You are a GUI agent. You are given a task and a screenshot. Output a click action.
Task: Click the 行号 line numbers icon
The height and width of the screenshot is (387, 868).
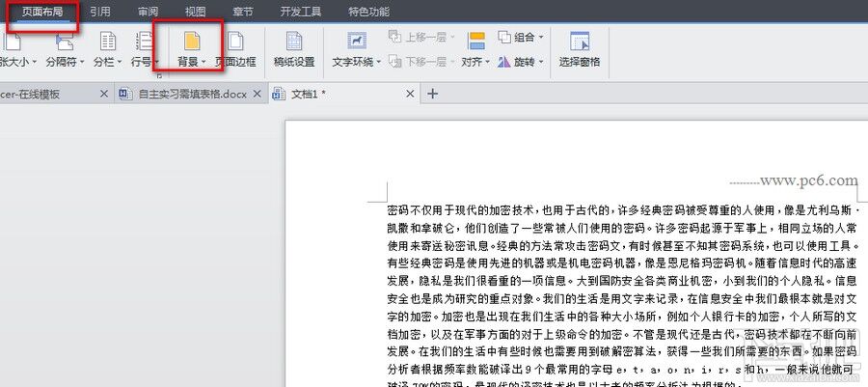pos(145,41)
